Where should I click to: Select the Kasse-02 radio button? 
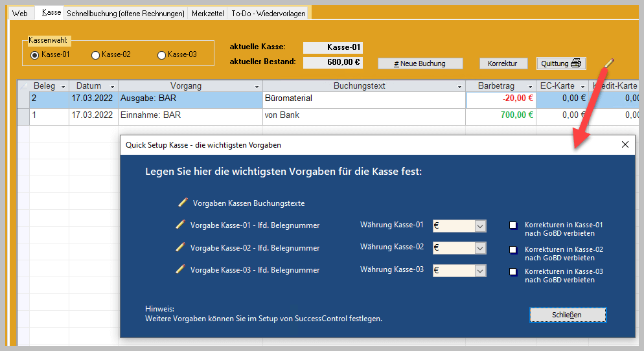pyautogui.click(x=96, y=55)
